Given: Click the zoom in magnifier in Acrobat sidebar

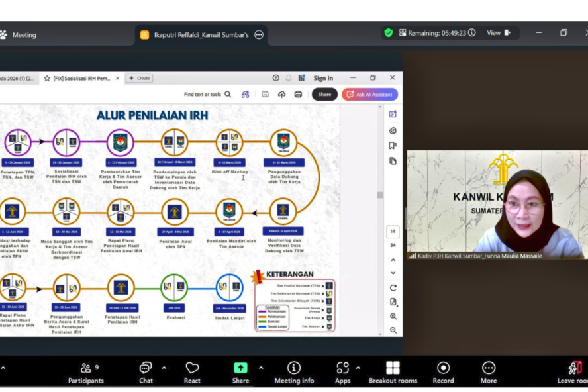Looking at the screenshot, I should click(393, 317).
